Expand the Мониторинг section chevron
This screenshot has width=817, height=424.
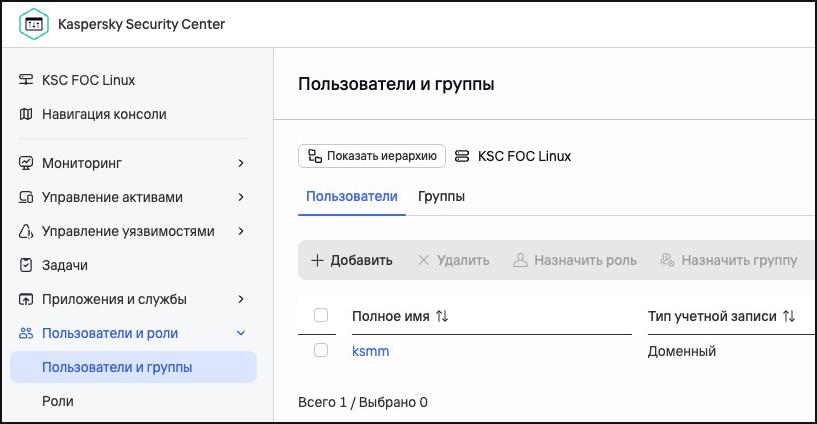pyautogui.click(x=241, y=163)
